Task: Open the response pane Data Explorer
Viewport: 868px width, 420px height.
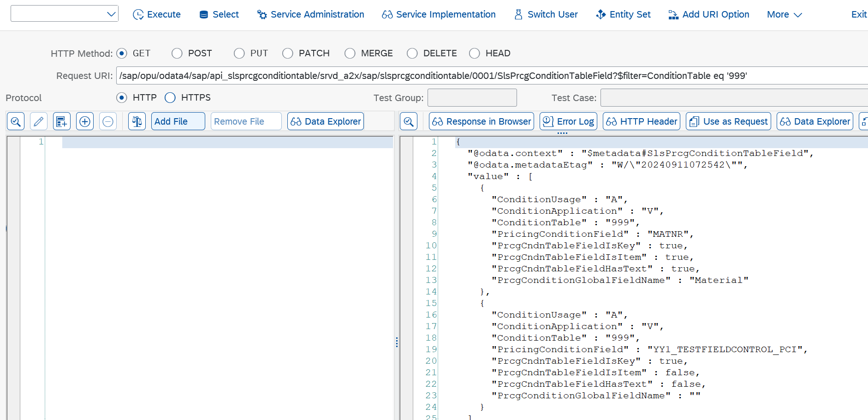Action: (x=815, y=121)
